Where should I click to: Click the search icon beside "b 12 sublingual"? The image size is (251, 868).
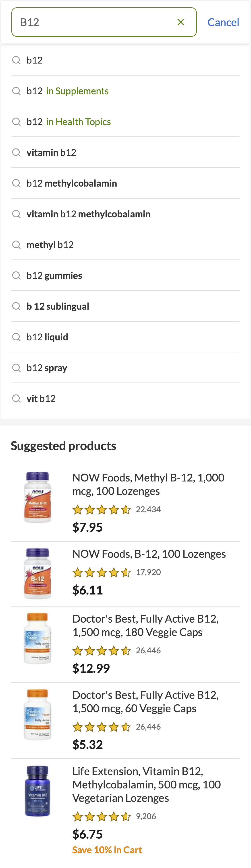tap(16, 306)
